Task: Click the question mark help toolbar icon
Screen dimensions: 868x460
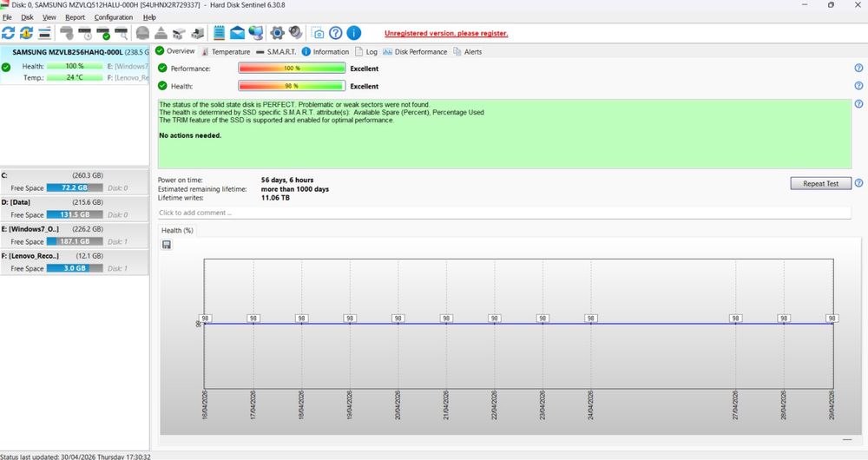Action: pyautogui.click(x=335, y=33)
